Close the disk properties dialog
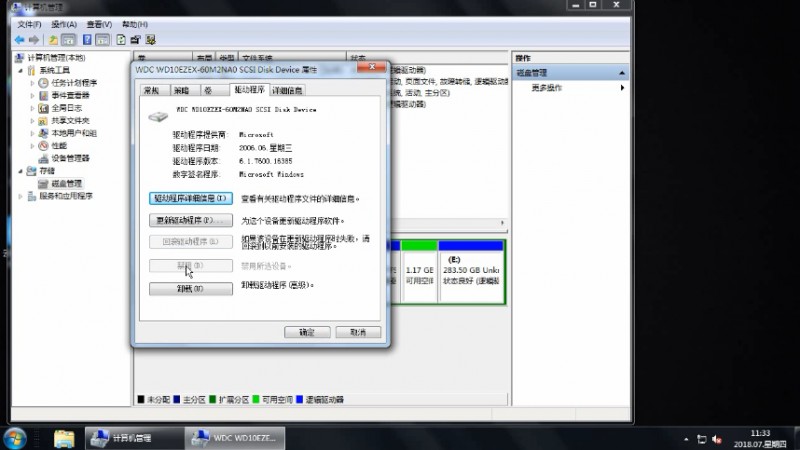The height and width of the screenshot is (450, 800). [x=371, y=67]
